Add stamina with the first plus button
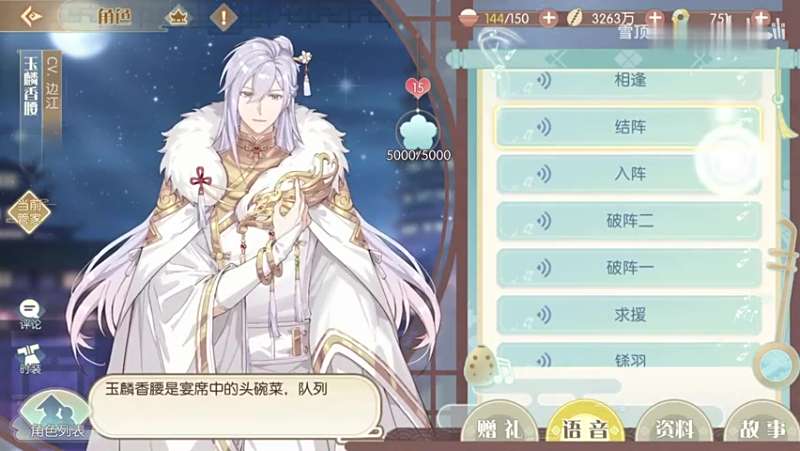 [x=548, y=18]
